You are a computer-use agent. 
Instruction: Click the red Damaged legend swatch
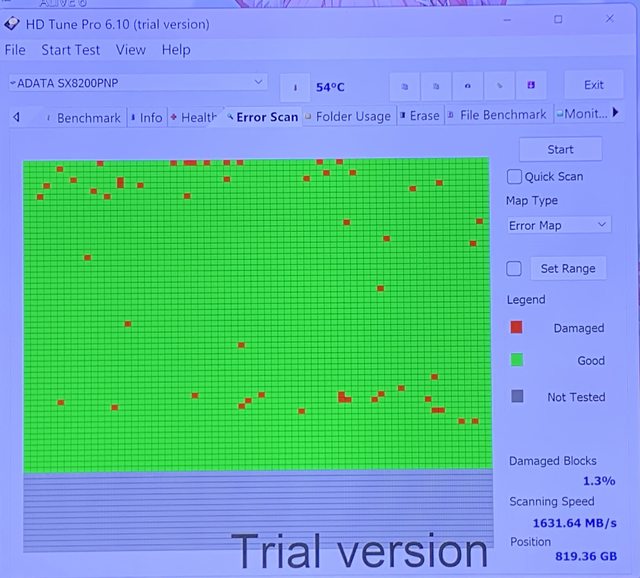click(516, 327)
